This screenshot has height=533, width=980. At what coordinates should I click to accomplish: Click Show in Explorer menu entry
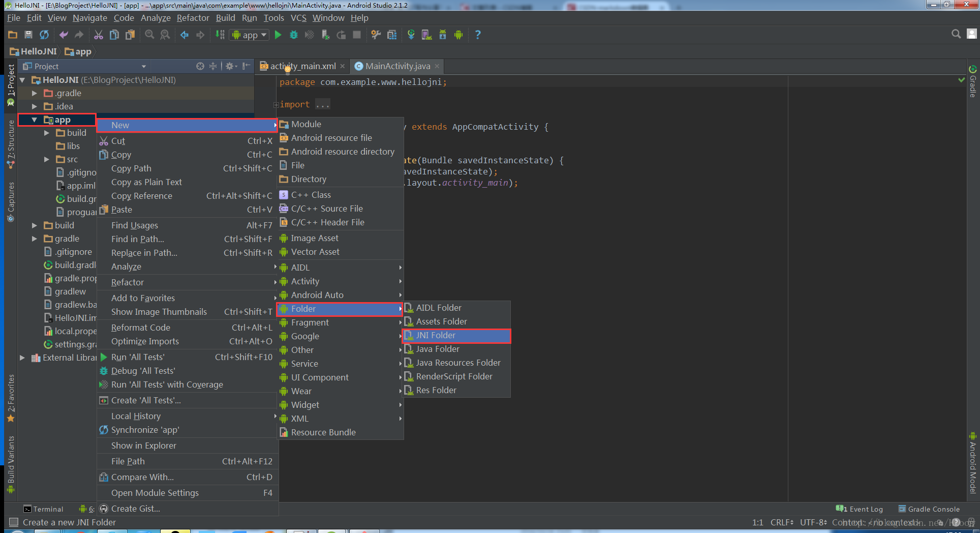point(187,446)
